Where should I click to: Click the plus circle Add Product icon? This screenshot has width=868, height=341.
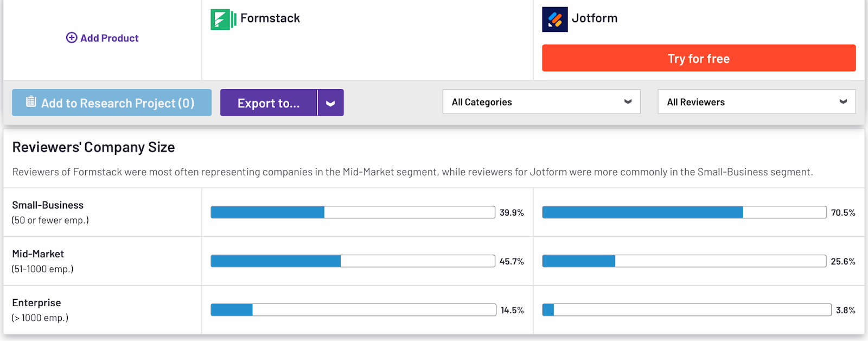point(72,37)
